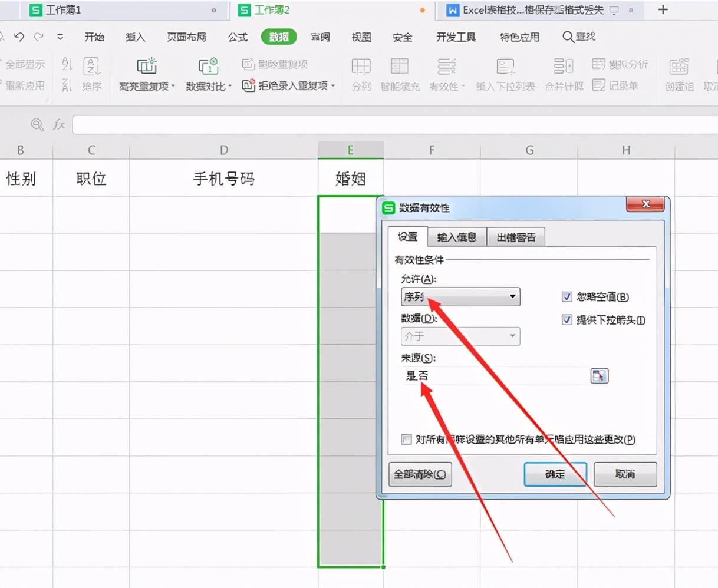Open the 开发工具 ribbon tab
The width and height of the screenshot is (718, 588).
[x=456, y=37]
